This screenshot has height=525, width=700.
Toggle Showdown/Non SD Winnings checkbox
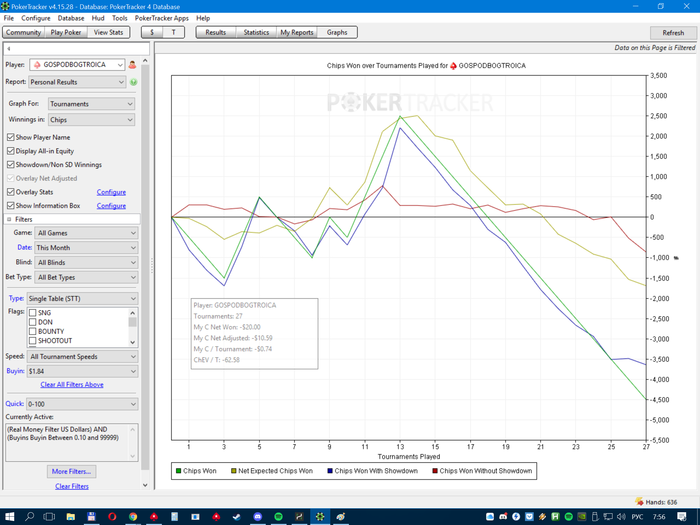[x=11, y=164]
